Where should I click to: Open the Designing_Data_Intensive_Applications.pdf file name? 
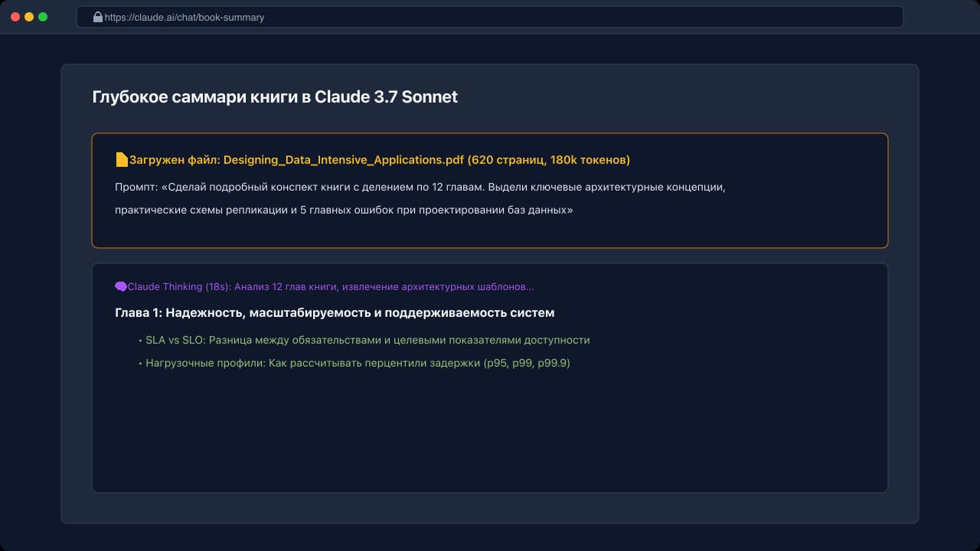click(343, 160)
